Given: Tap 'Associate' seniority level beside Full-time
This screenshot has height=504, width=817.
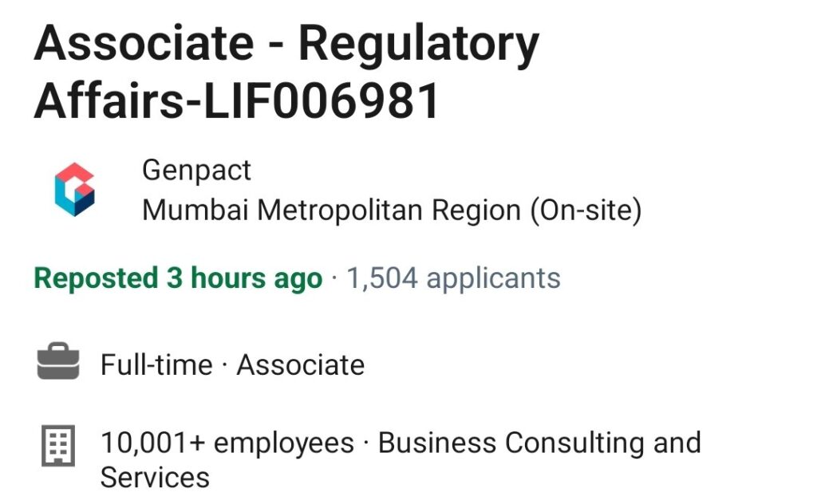Looking at the screenshot, I should (x=301, y=364).
